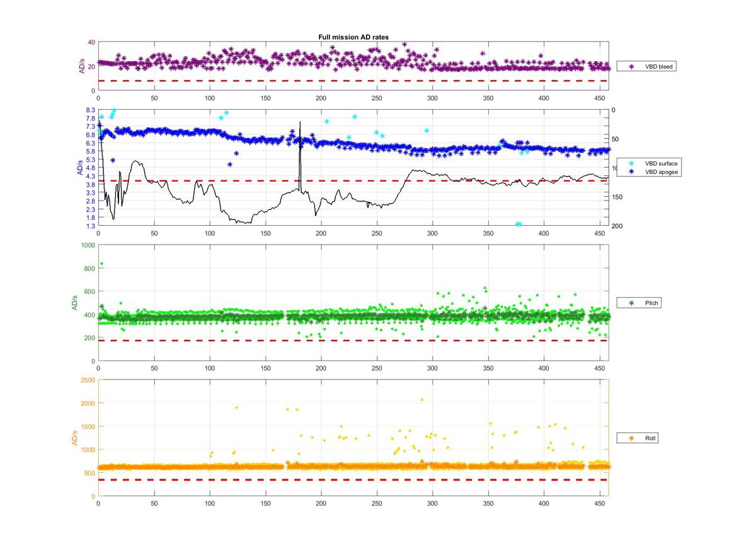This screenshot has width=756, height=558.
Task: Click the "Full mission AD rates" plot title
Action: (353, 37)
